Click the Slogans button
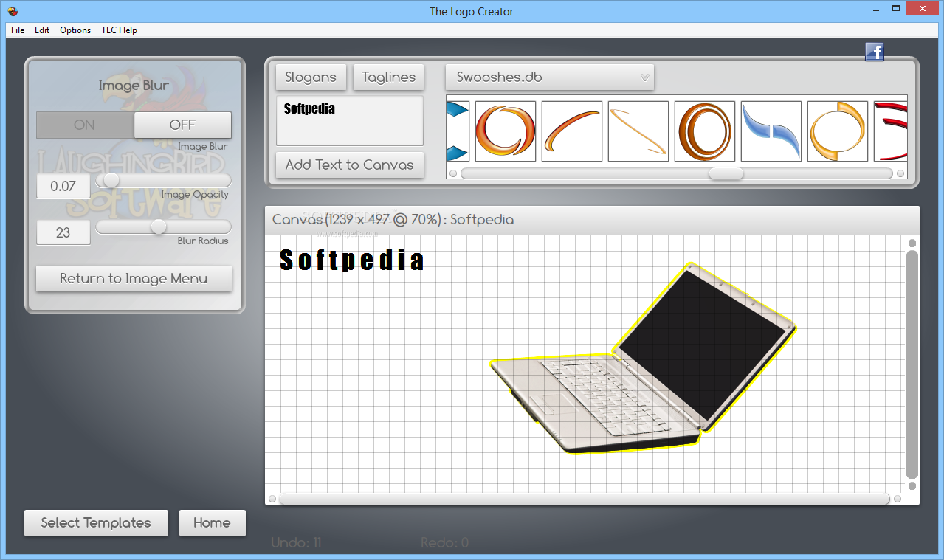The width and height of the screenshot is (944, 560). pos(311,77)
